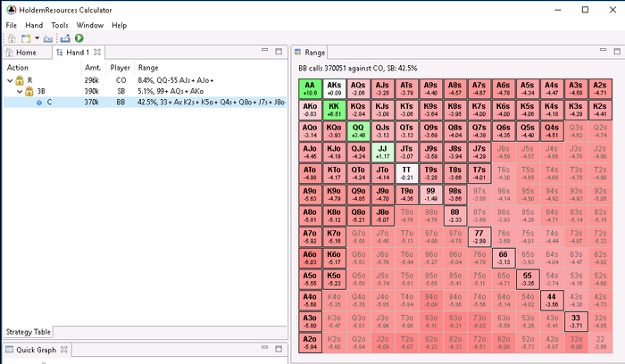This screenshot has width=625, height=364.
Task: Maximize the Quick Graph panel
Action: 279,349
